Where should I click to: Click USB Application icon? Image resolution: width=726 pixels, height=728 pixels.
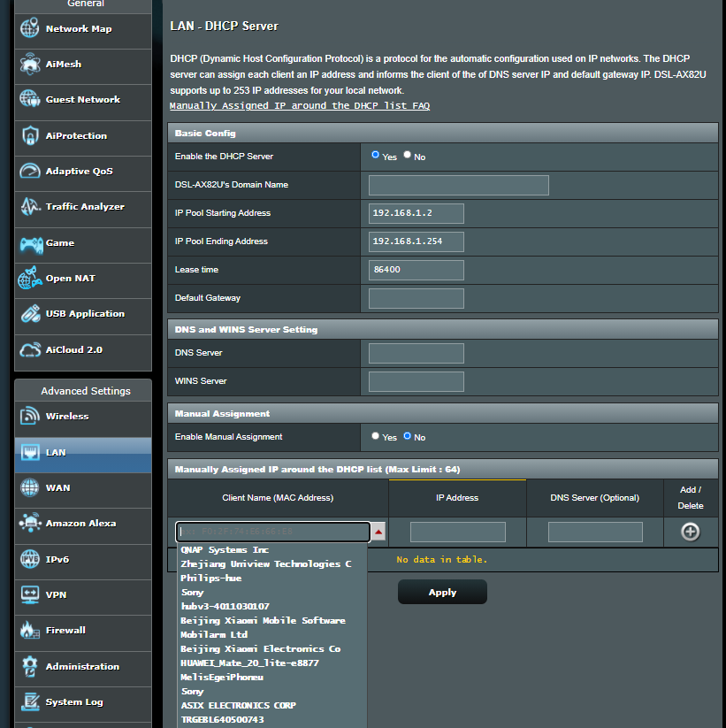(30, 314)
